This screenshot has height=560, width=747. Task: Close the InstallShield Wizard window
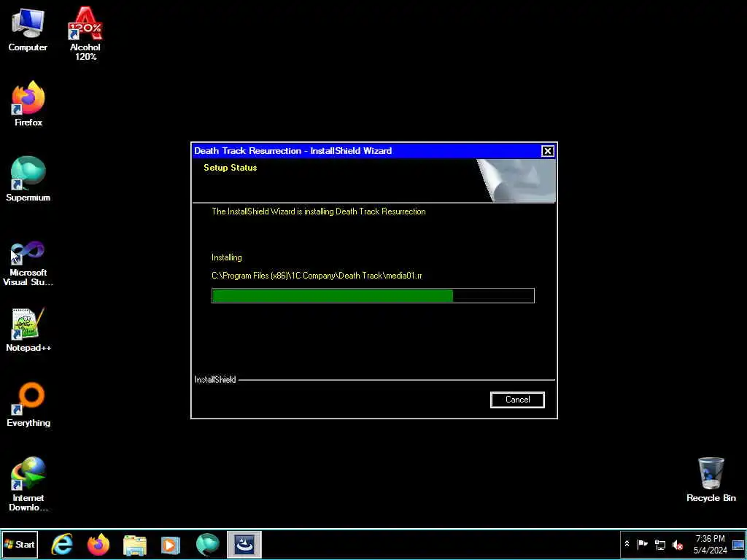click(x=547, y=151)
